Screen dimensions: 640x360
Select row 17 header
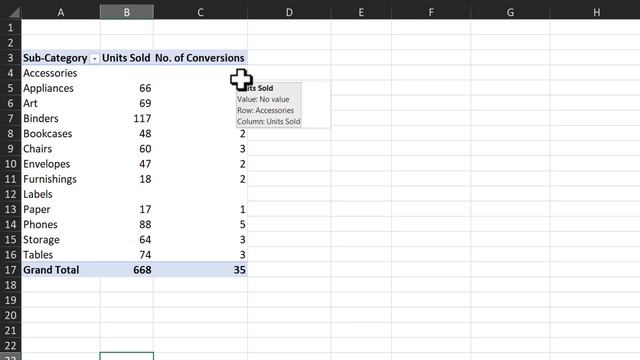pos(11,270)
